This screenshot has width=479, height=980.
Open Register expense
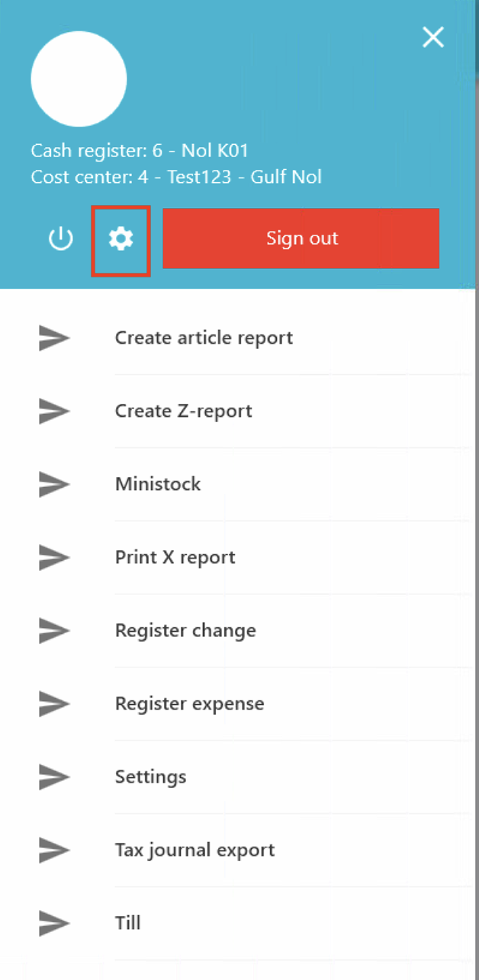tap(189, 703)
